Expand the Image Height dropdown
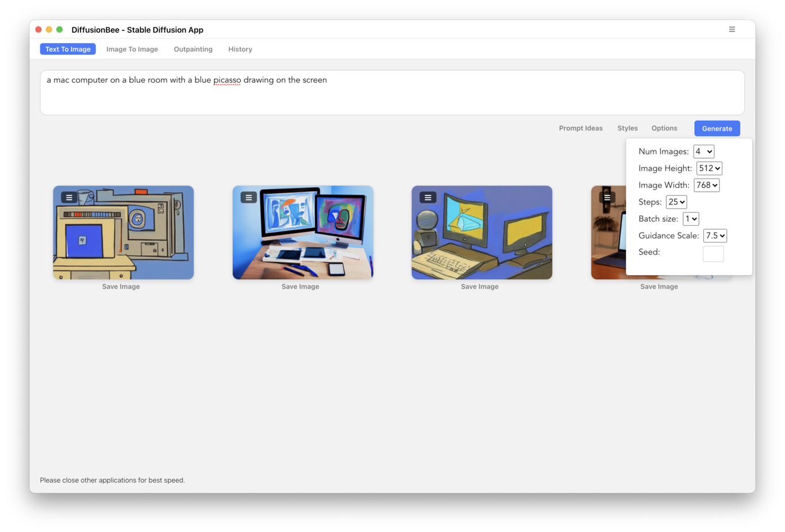The image size is (785, 532). coord(709,168)
